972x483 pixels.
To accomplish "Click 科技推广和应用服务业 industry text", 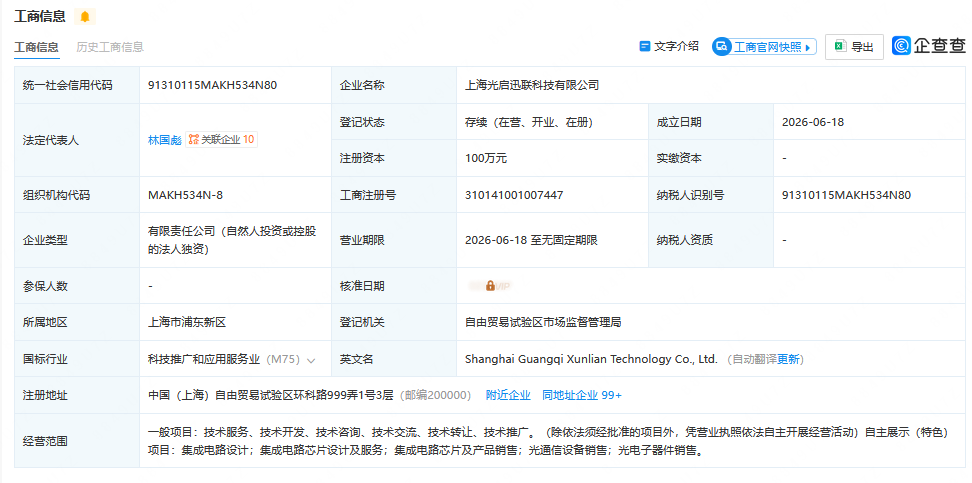I will [x=204, y=360].
